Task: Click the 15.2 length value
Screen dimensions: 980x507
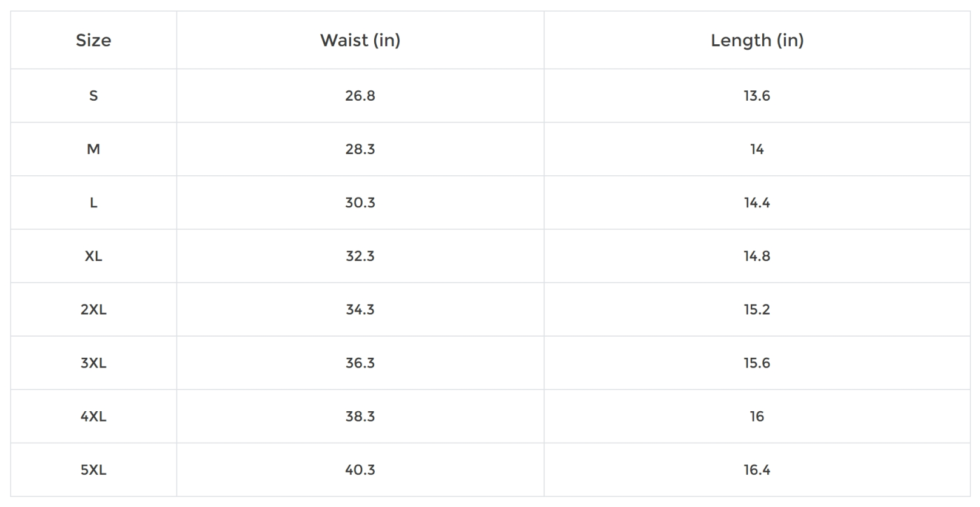Action: (757, 309)
